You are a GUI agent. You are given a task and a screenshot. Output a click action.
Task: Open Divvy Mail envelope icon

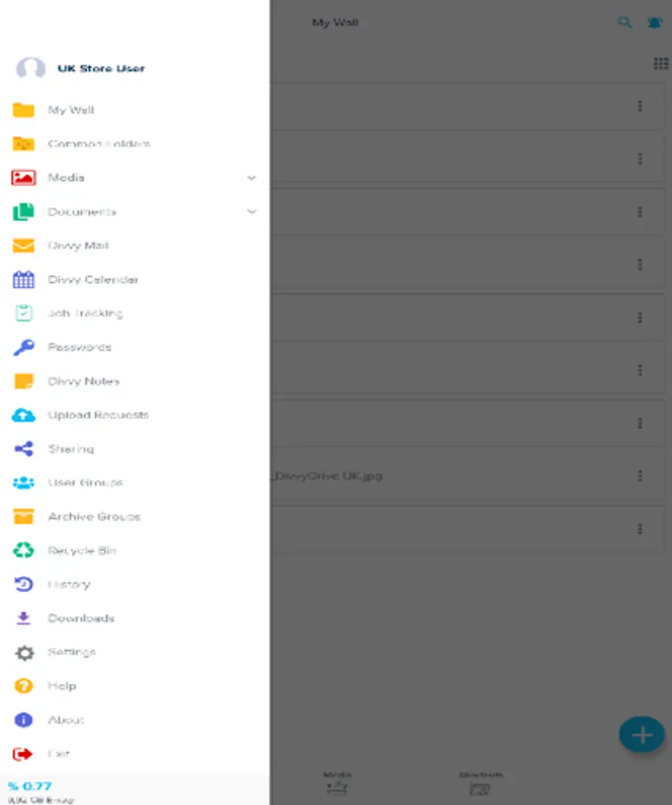pos(23,246)
